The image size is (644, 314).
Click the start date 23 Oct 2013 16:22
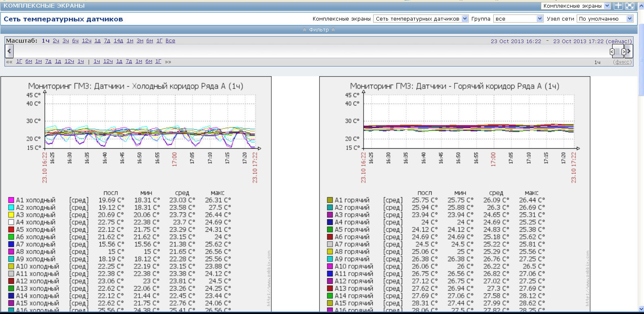[x=516, y=41]
